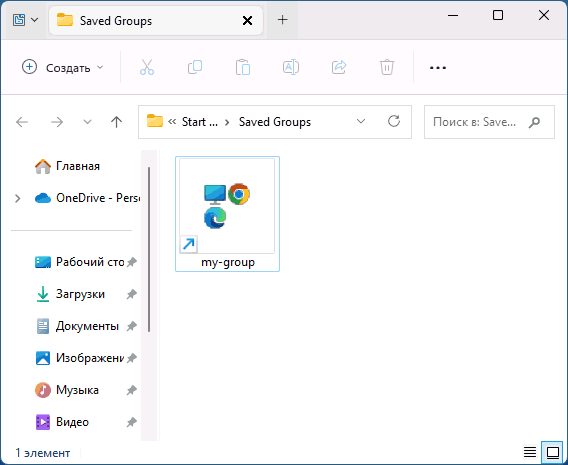This screenshot has width=568, height=465.
Task: Open the Создать dropdown
Action: tap(63, 68)
